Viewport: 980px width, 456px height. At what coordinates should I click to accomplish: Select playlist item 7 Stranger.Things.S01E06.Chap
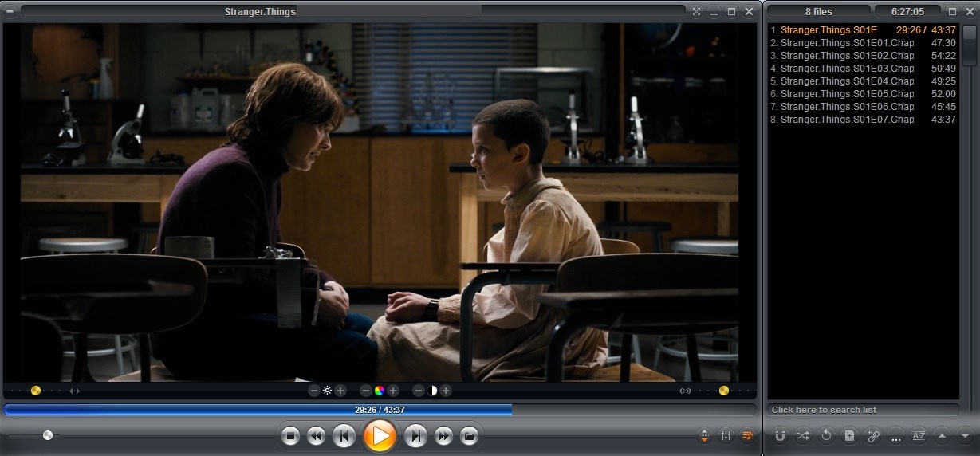tap(863, 107)
